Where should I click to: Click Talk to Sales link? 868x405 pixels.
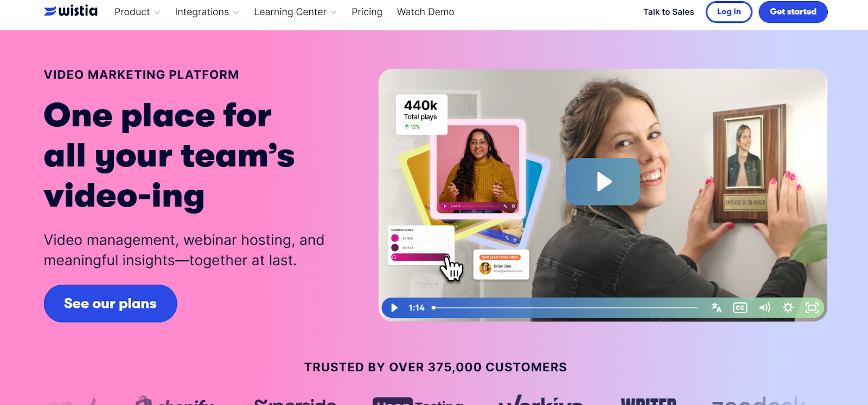click(668, 12)
